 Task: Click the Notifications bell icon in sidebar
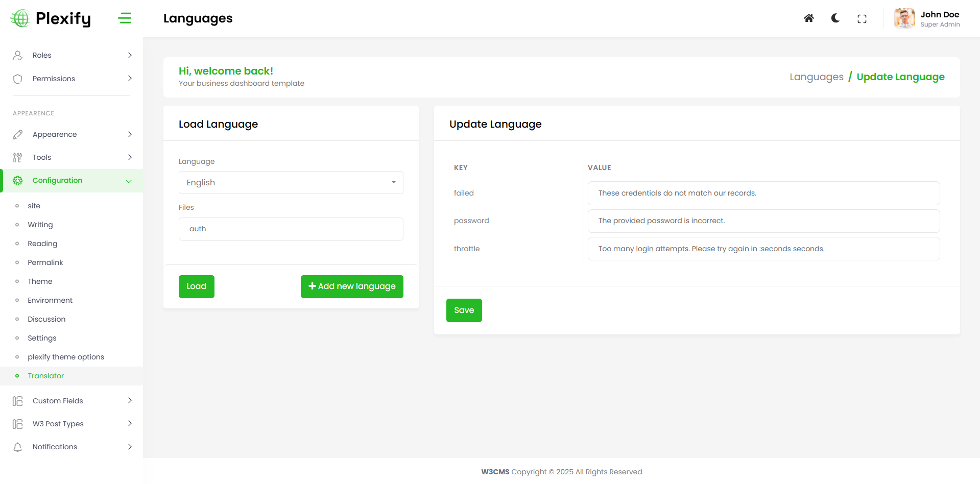(18, 447)
